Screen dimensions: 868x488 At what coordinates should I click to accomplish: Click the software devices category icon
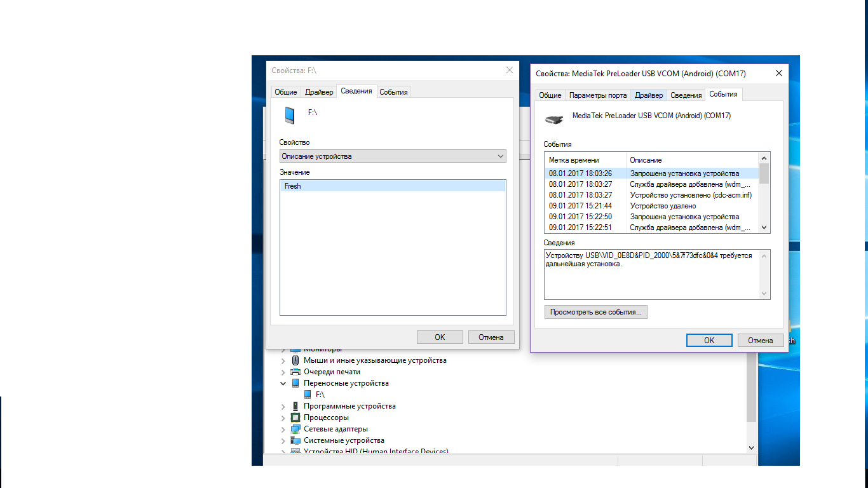pos(295,406)
